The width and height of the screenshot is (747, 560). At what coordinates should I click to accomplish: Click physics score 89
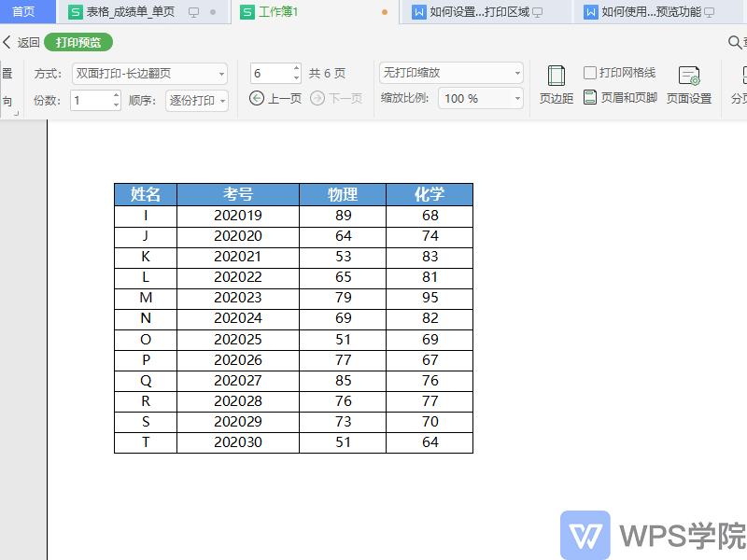[x=343, y=216]
